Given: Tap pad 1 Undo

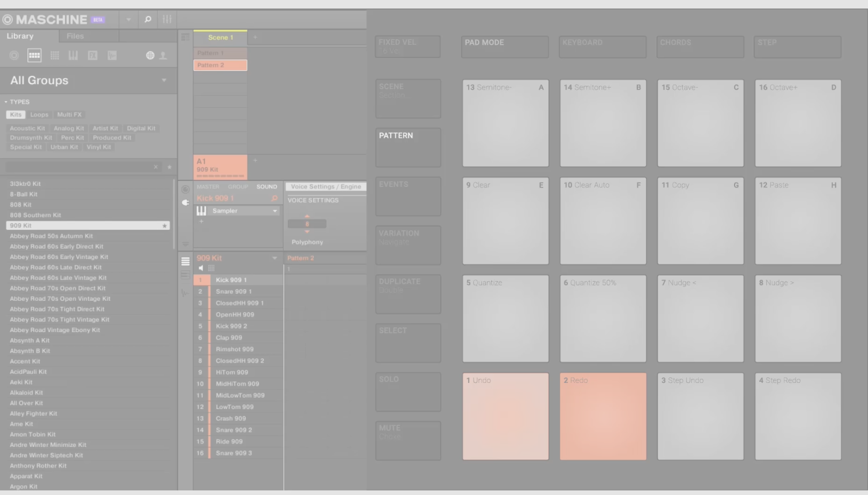Looking at the screenshot, I should pos(505,416).
